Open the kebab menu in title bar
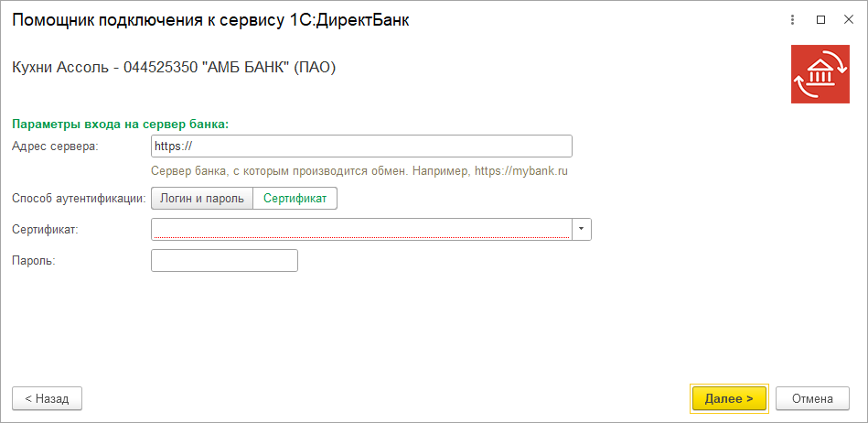Image resolution: width=868 pixels, height=423 pixels. tap(791, 19)
